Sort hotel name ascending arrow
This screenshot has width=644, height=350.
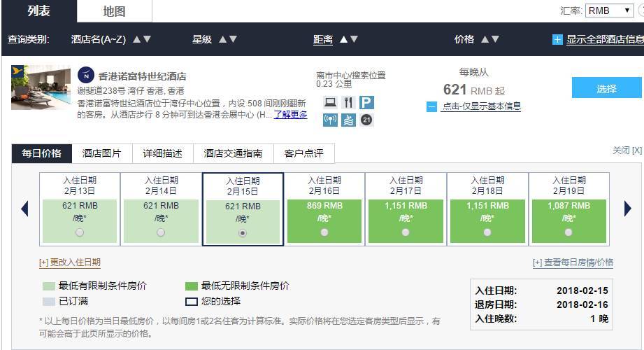coord(137,39)
